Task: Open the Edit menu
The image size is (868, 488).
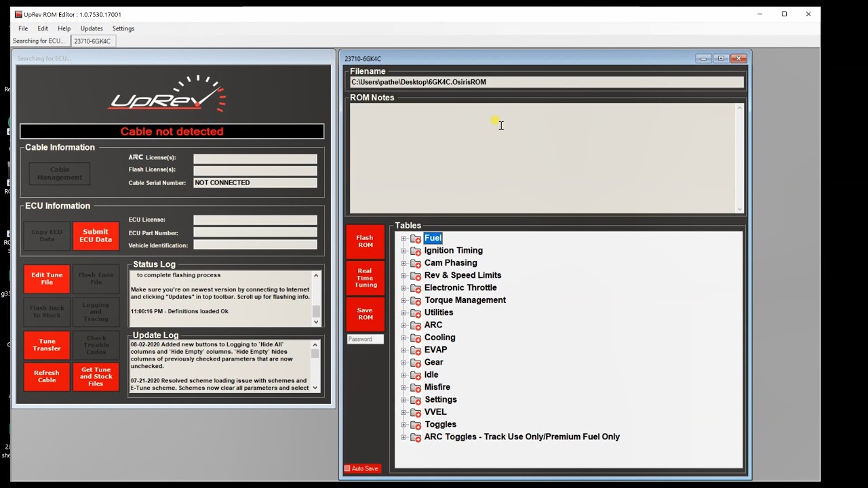Action: [x=43, y=28]
